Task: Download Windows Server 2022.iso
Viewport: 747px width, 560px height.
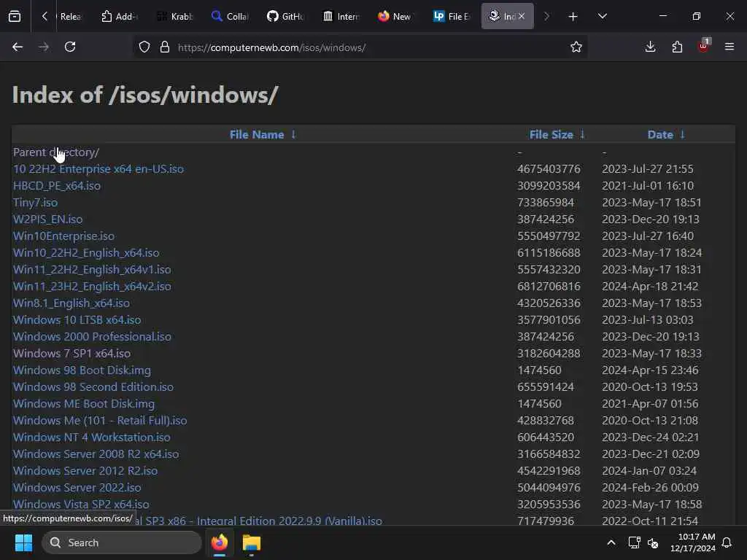Action: [77, 487]
